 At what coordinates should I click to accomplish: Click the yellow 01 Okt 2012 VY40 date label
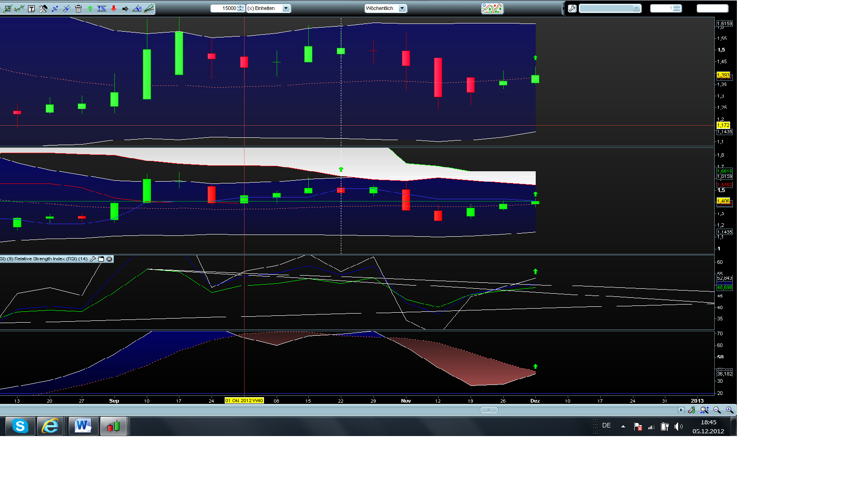(x=244, y=400)
